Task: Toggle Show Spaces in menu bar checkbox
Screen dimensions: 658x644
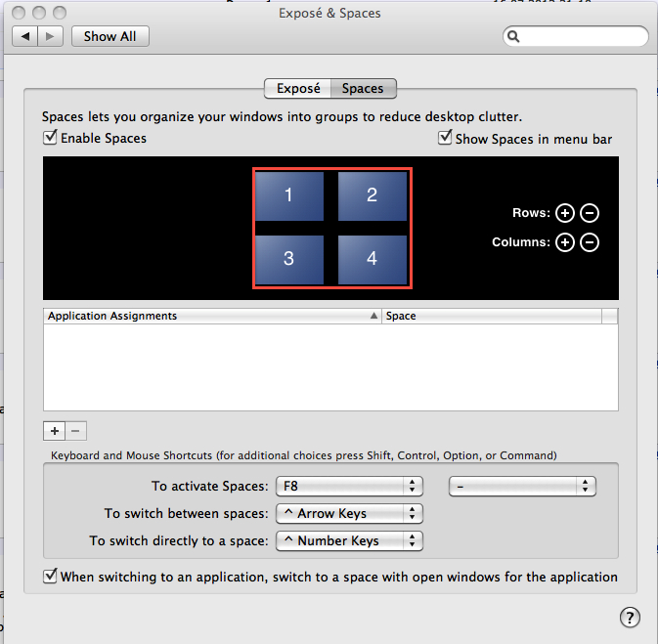Action: click(x=445, y=138)
